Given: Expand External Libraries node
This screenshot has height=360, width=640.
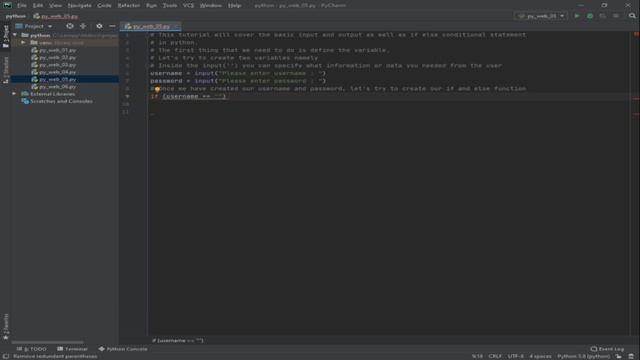Looking at the screenshot, I should (x=14, y=94).
